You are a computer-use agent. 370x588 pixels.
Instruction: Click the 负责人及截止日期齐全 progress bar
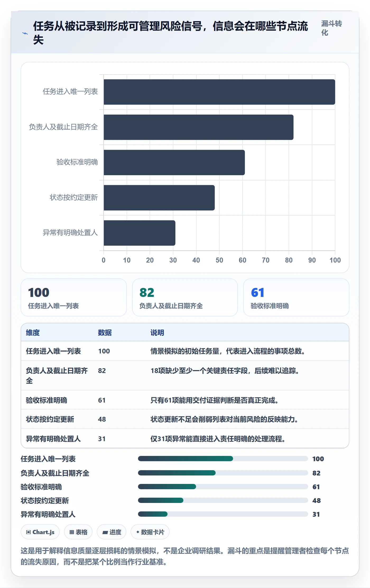[223, 473]
